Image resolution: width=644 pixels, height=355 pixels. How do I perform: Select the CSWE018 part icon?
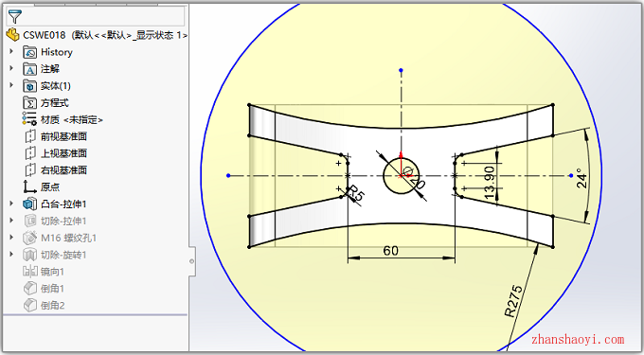pyautogui.click(x=12, y=35)
